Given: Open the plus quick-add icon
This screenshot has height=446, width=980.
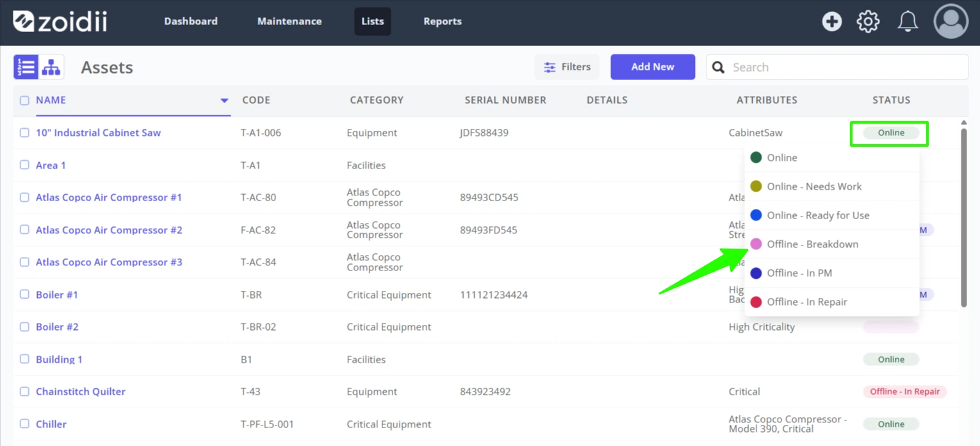Looking at the screenshot, I should coord(831,21).
